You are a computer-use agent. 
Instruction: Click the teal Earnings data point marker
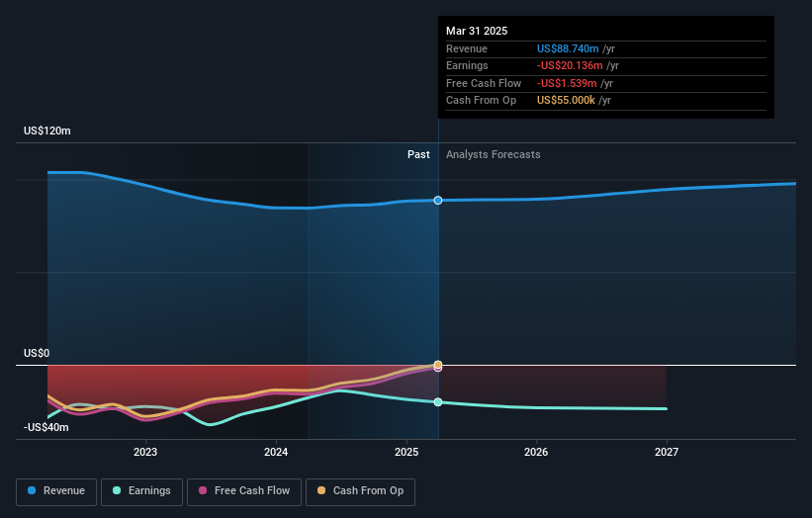click(x=438, y=402)
